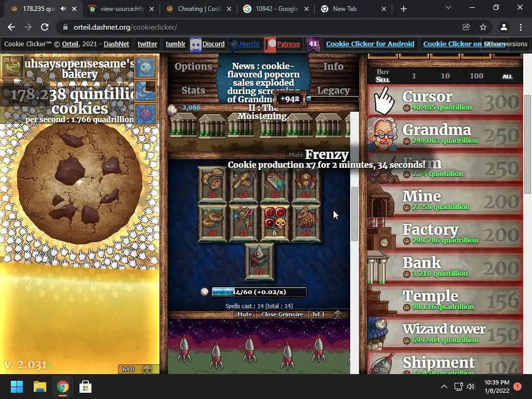Viewport: 532px width, 399px height.
Task: Cast the spell costing 16
Action: coord(212,223)
